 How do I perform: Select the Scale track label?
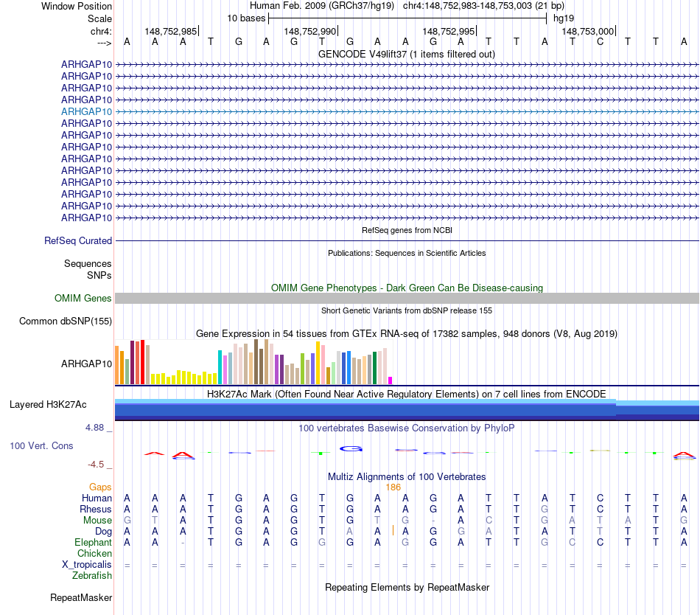[x=99, y=18]
